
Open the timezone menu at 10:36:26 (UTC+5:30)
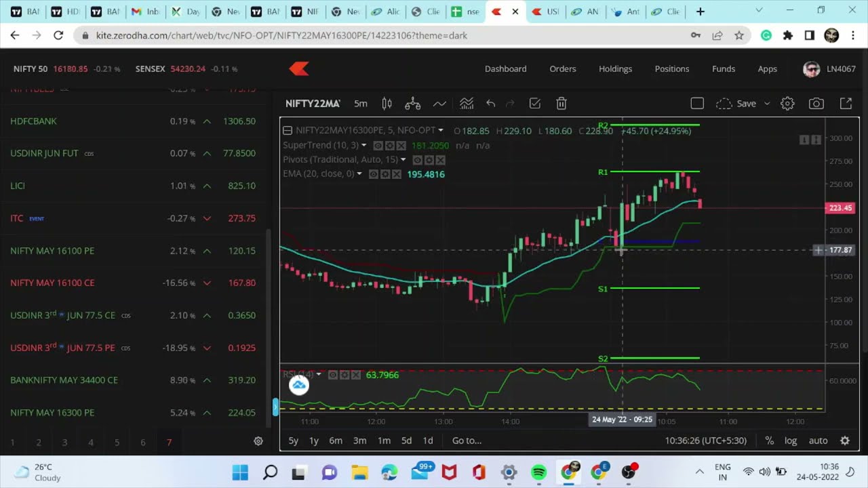click(706, 441)
